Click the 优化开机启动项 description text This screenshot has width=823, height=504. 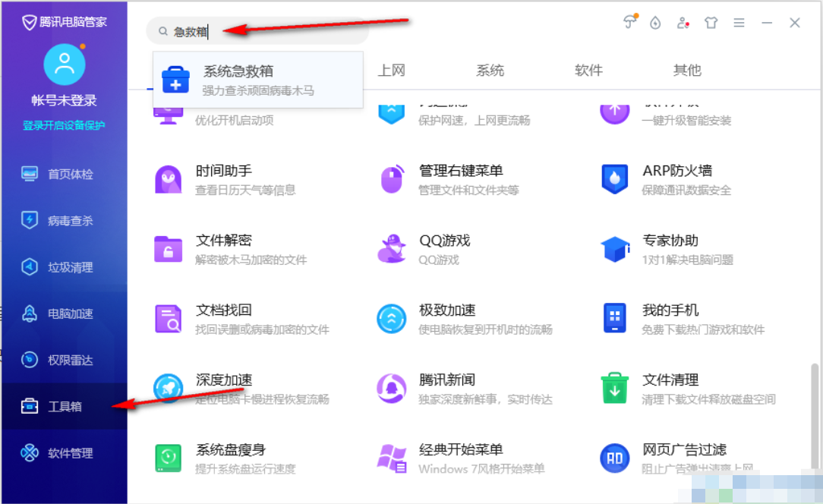(234, 120)
